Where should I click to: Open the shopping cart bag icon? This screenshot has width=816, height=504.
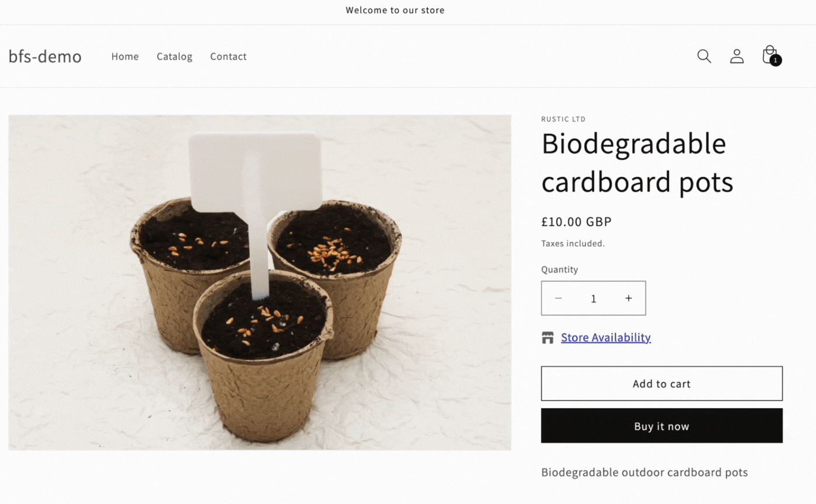[770, 55]
